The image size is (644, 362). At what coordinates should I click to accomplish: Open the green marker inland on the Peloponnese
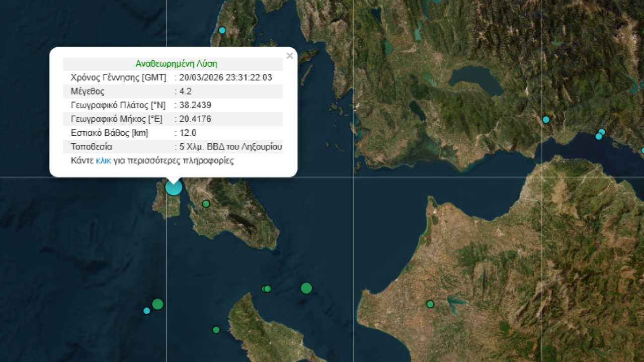(x=430, y=304)
